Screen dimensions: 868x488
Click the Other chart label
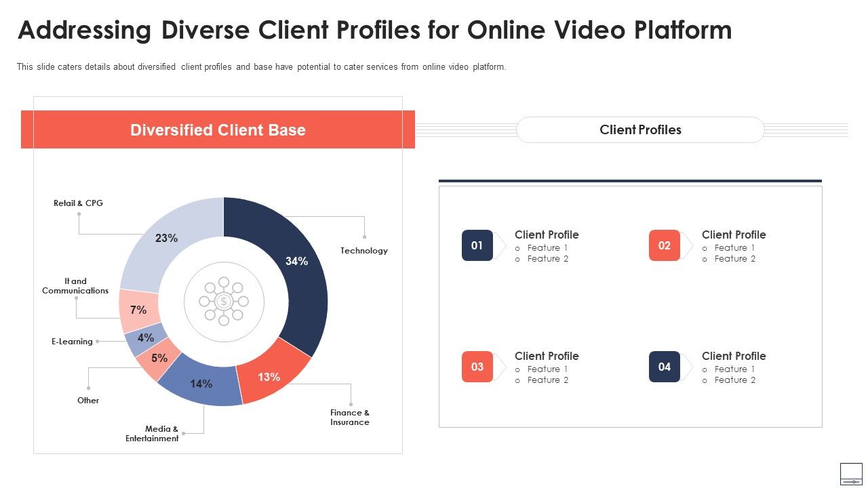coord(88,401)
